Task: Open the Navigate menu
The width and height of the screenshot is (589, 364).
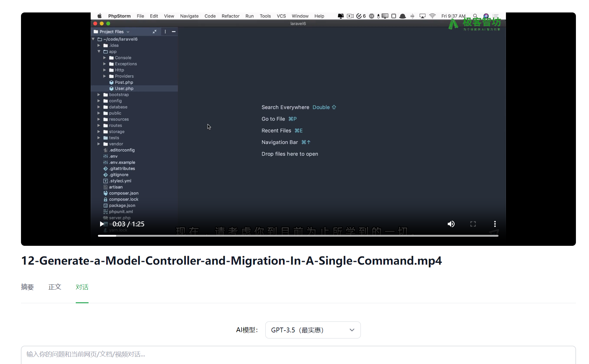Action: 189,16
